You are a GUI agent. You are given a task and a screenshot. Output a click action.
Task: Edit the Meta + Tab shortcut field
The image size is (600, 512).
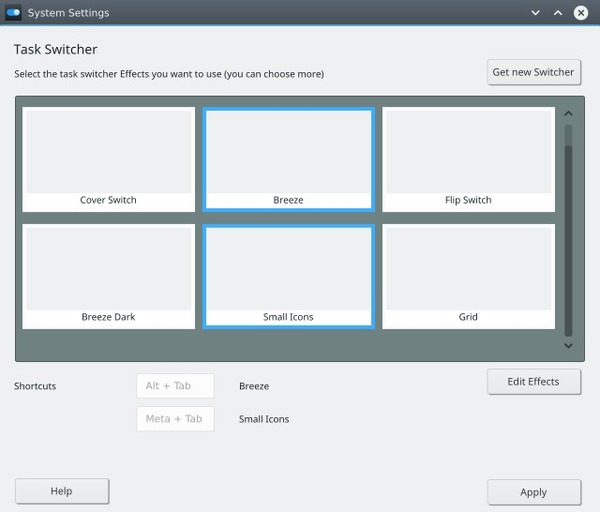click(175, 419)
